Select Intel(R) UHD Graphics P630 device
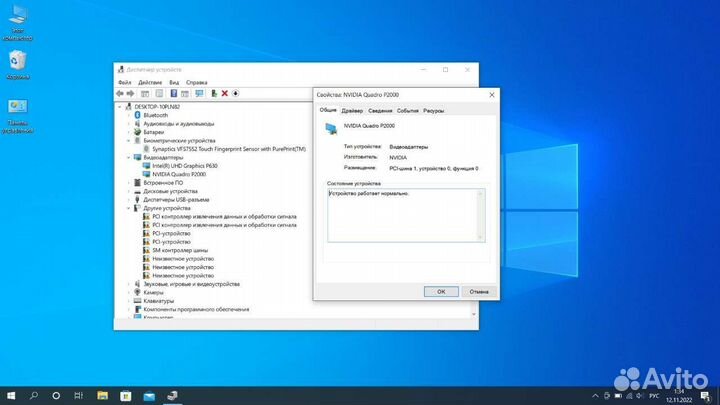This screenshot has width=720, height=405. click(x=185, y=166)
